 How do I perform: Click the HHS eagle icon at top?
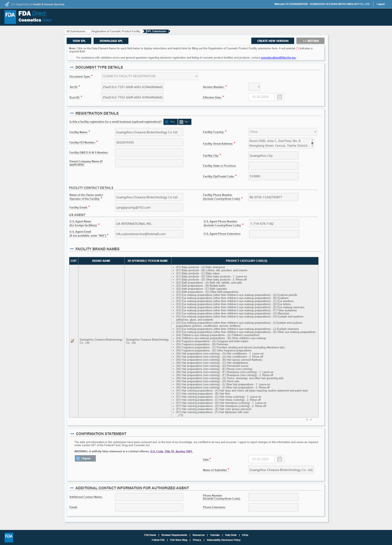(x=7, y=4)
